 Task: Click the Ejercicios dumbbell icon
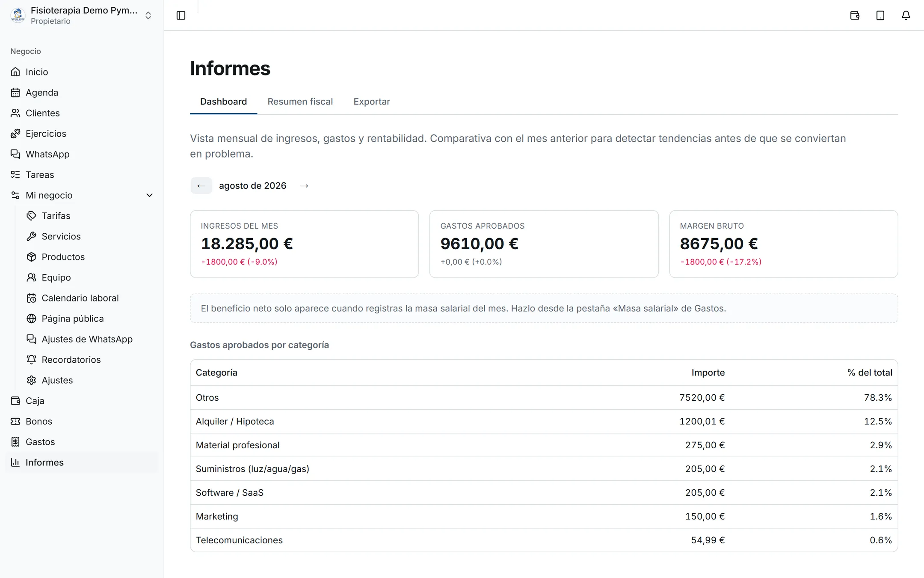click(15, 134)
